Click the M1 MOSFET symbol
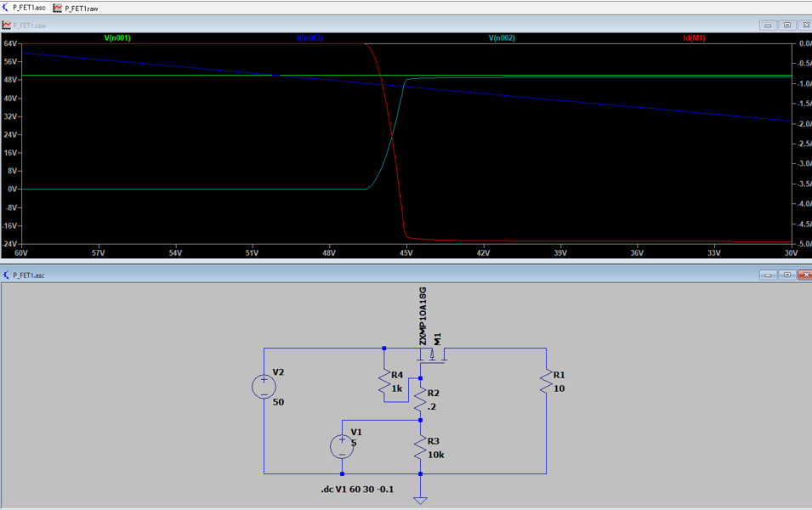 click(433, 356)
